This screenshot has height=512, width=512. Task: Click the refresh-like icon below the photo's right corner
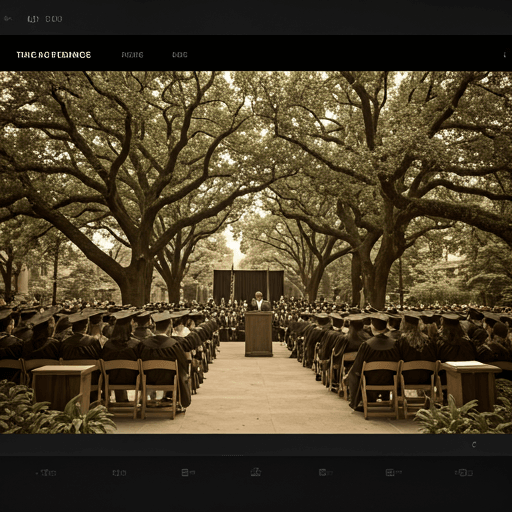tap(474, 444)
